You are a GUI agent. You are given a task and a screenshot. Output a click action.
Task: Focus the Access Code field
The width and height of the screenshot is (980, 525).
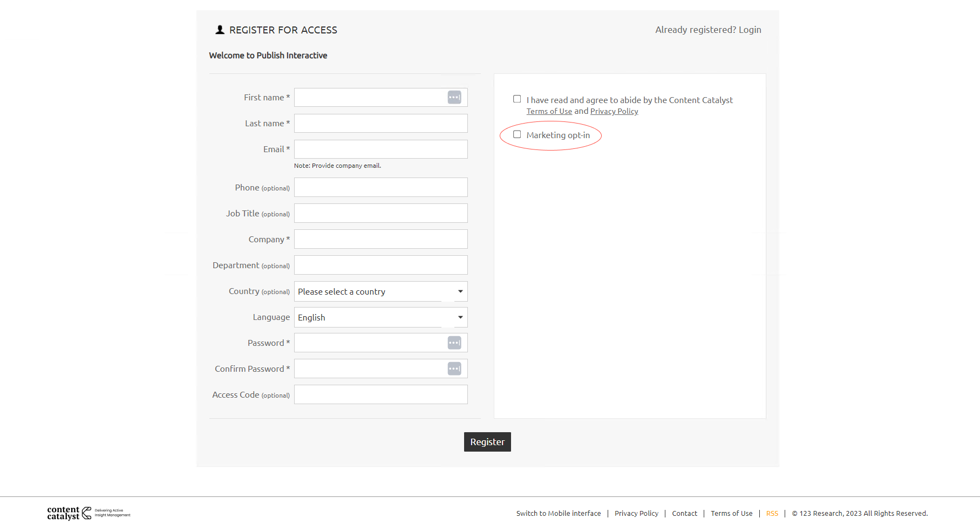coord(380,394)
